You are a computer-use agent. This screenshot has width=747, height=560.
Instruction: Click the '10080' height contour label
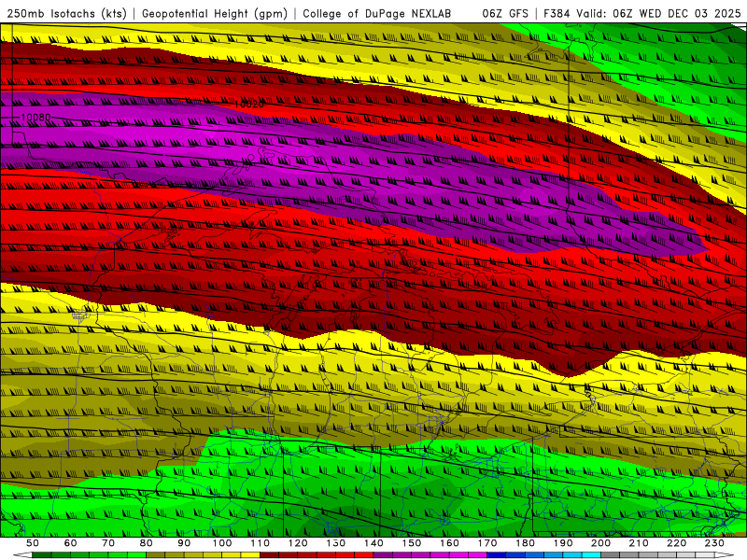[35, 118]
